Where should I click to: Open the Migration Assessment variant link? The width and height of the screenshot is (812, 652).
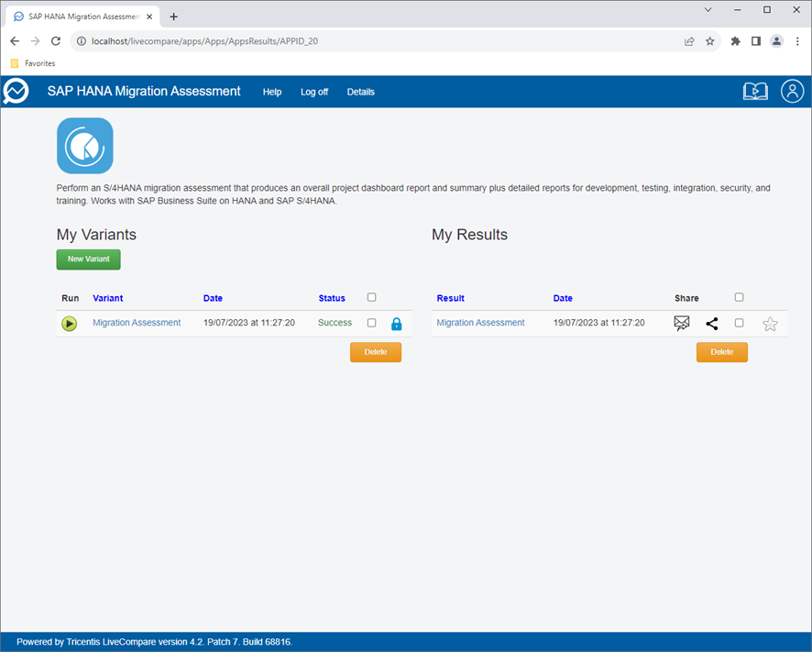tap(137, 323)
